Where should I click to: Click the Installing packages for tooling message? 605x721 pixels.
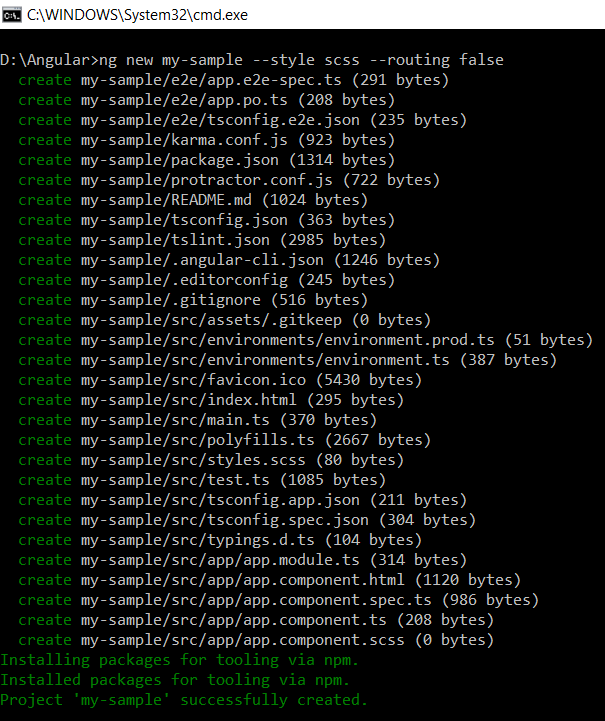coord(179,660)
